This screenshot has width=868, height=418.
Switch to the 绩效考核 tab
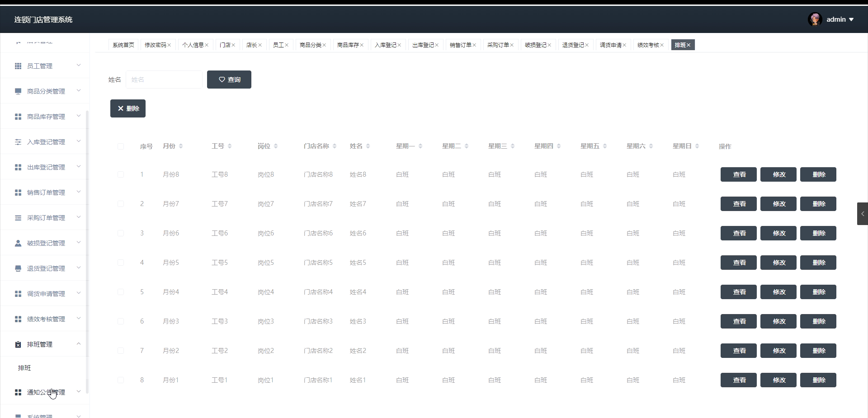[648, 45]
